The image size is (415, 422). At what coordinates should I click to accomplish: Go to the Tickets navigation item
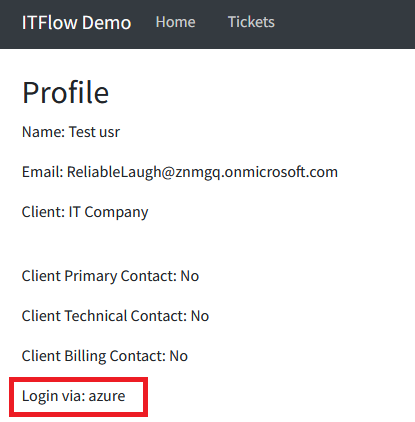tap(251, 22)
